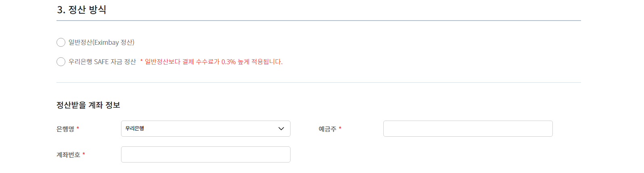Click the red asterisk before the fee notice
Screen dimensions: 644x173
point(142,61)
